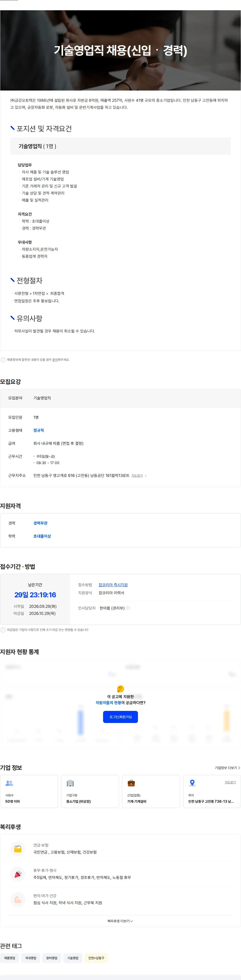Click the 사원수 people icon
The image size is (241, 980).
9,783
